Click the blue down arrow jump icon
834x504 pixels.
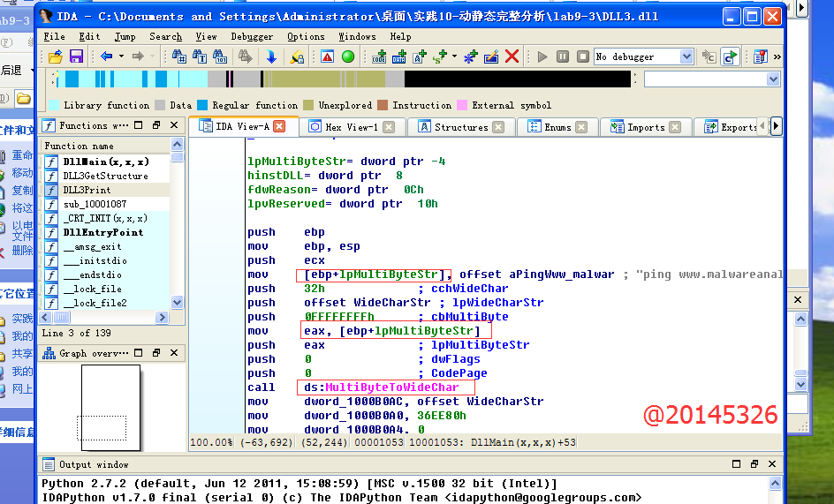coord(271,56)
